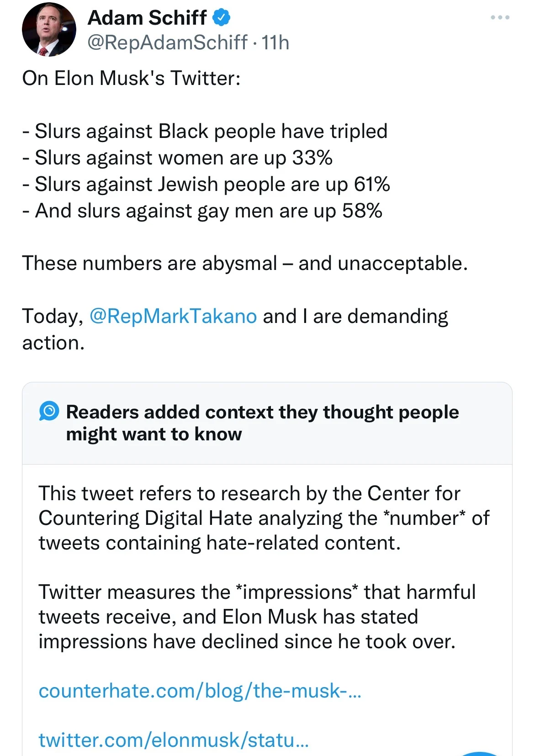The height and width of the screenshot is (756, 534).
Task: Click the "Slurs against women are up 33%" line
Action: 177,158
